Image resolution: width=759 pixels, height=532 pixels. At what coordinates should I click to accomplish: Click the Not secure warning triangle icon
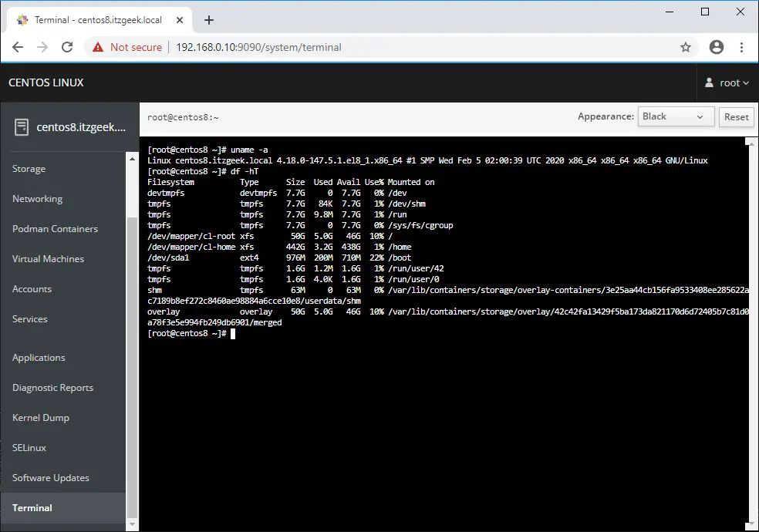click(98, 47)
